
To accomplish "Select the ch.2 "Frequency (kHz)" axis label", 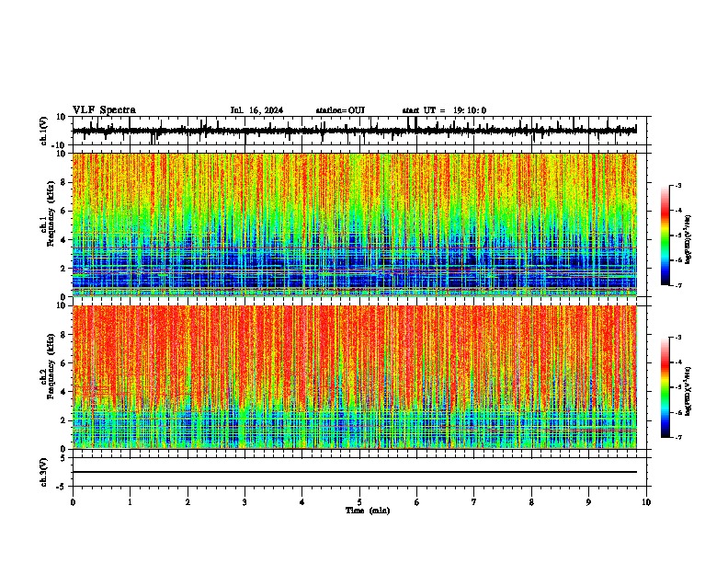I will (51, 366).
